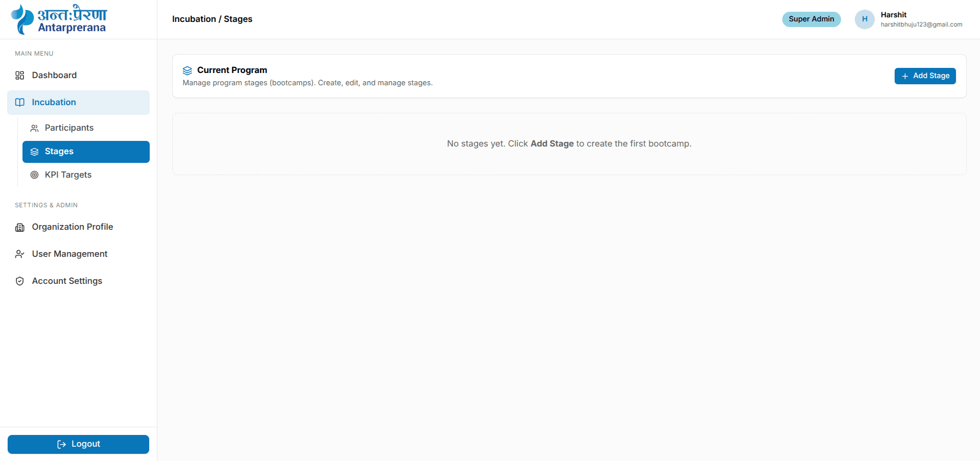Click the Manage program stages description text
Screen dimensions: 980x461
tap(308, 83)
